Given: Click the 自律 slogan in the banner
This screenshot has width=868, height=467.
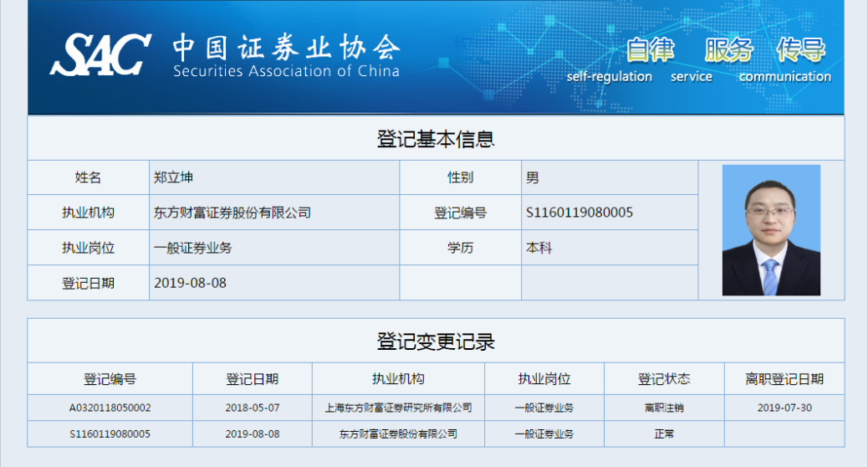Looking at the screenshot, I should coord(650,50).
